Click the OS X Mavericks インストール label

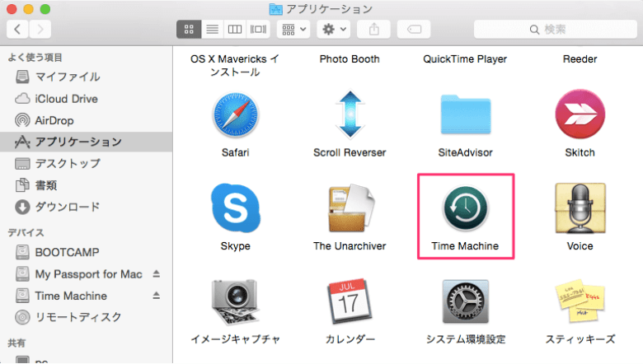[x=235, y=66]
